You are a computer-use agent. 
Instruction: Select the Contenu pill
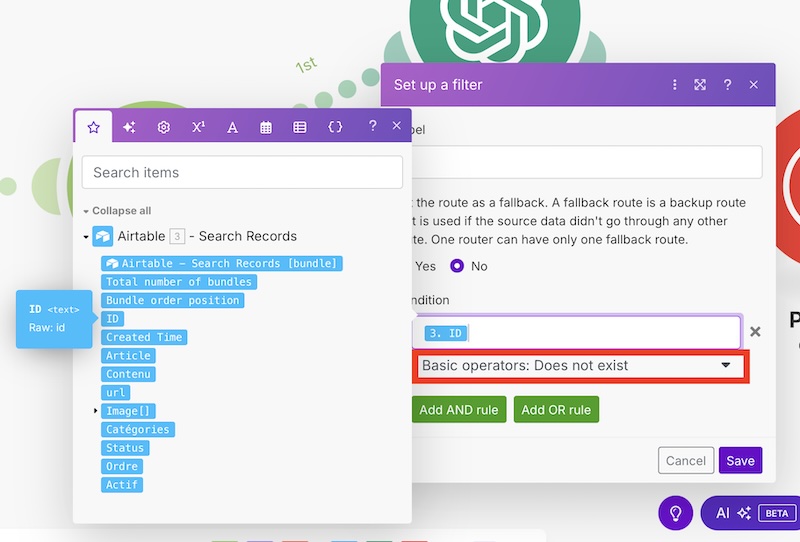128,374
